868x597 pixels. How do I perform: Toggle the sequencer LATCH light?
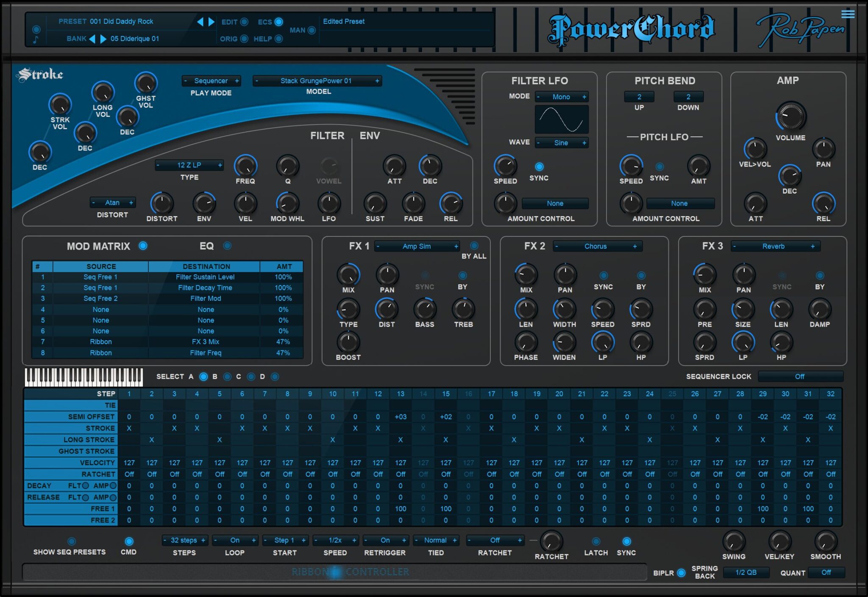click(x=596, y=541)
